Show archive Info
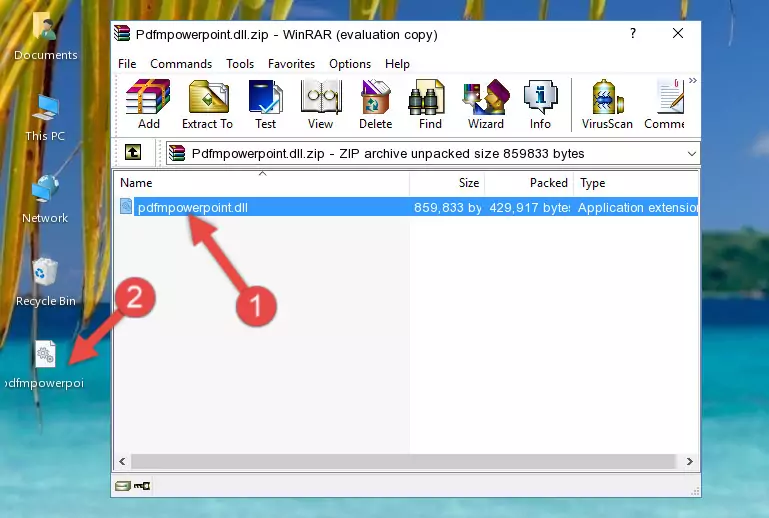Screen dimensions: 769x518 540,104
